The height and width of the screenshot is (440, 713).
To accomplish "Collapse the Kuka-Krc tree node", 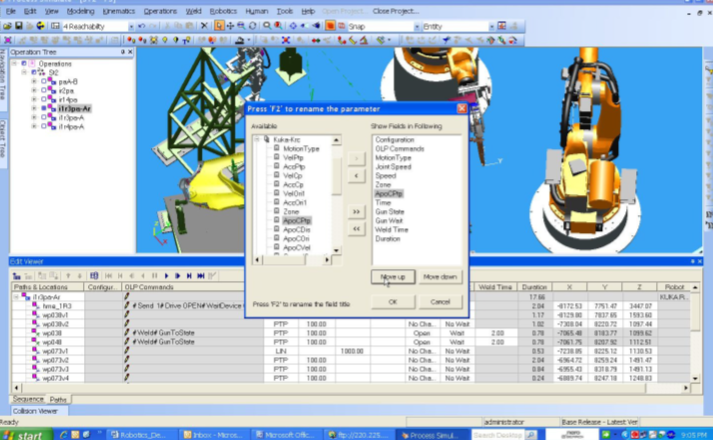I will tap(257, 140).
